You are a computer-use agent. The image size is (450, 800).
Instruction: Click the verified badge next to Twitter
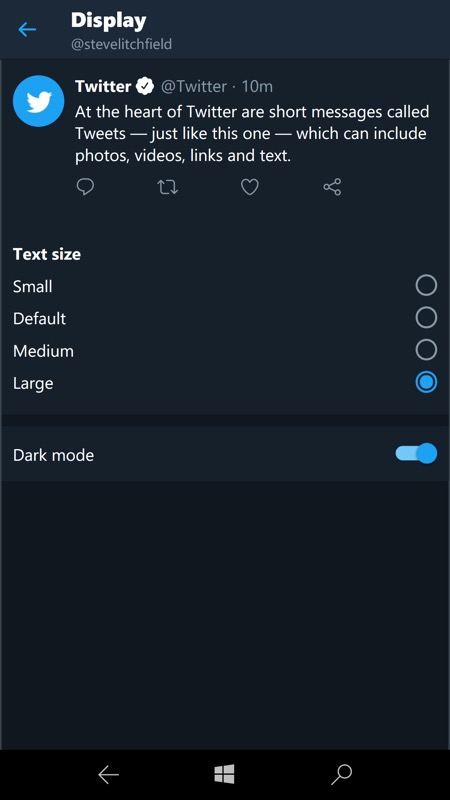tap(145, 86)
